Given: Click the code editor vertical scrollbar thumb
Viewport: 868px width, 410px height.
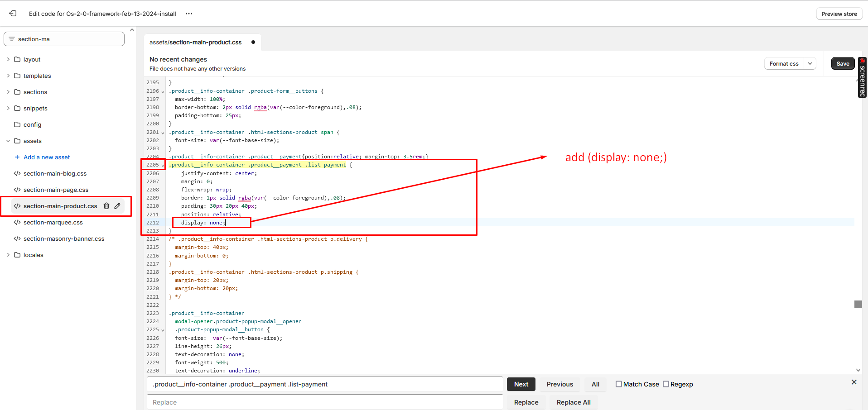Looking at the screenshot, I should click(x=858, y=304).
